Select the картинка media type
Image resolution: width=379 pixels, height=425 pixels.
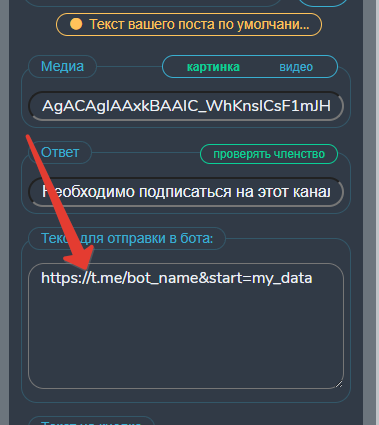[x=213, y=67]
